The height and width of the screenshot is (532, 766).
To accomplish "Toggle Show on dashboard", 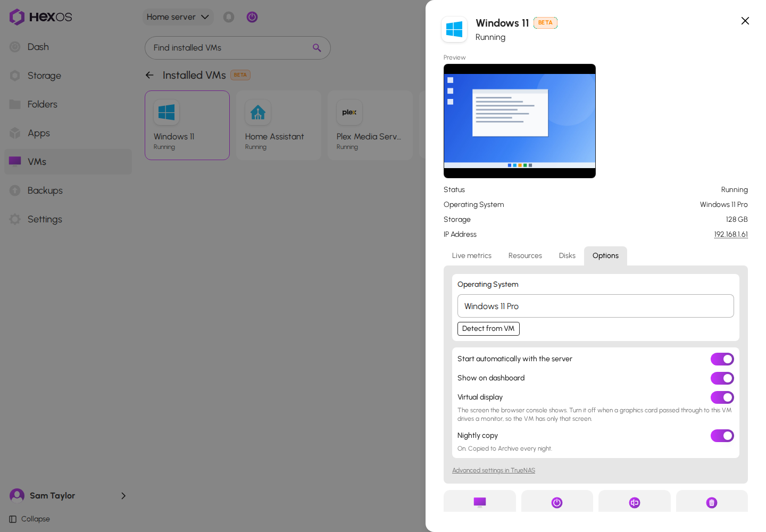I will (722, 378).
